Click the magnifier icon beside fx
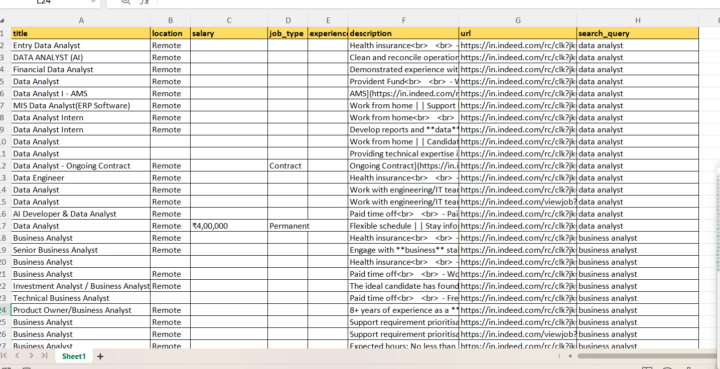Screen dimensions: 720x369 tap(125, 2)
